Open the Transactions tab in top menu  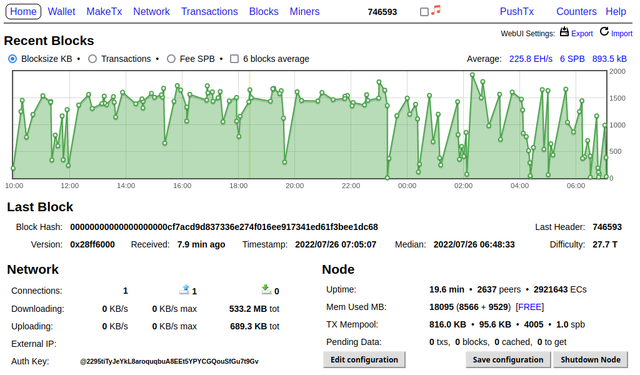(209, 11)
